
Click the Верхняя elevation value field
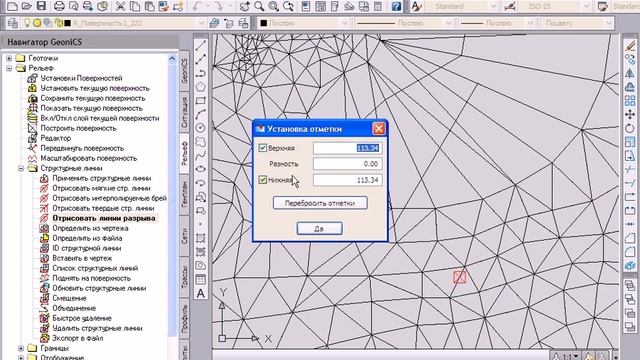[x=348, y=148]
